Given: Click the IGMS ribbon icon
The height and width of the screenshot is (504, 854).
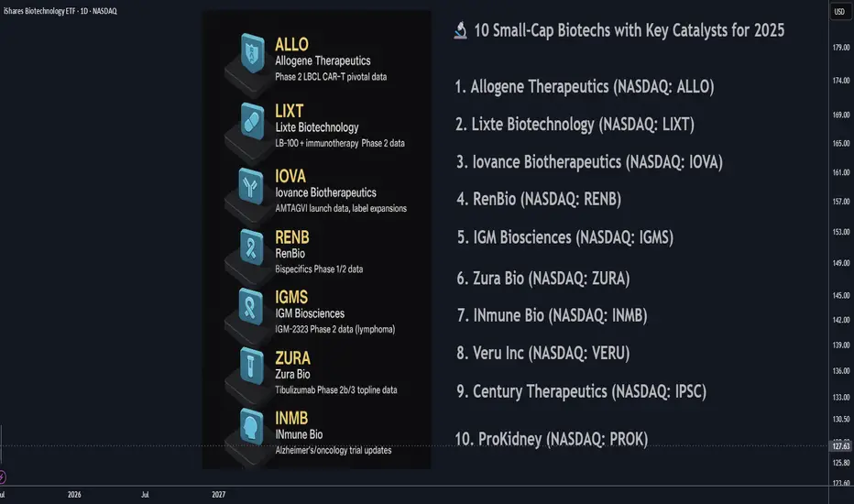Looking at the screenshot, I should point(251,307).
